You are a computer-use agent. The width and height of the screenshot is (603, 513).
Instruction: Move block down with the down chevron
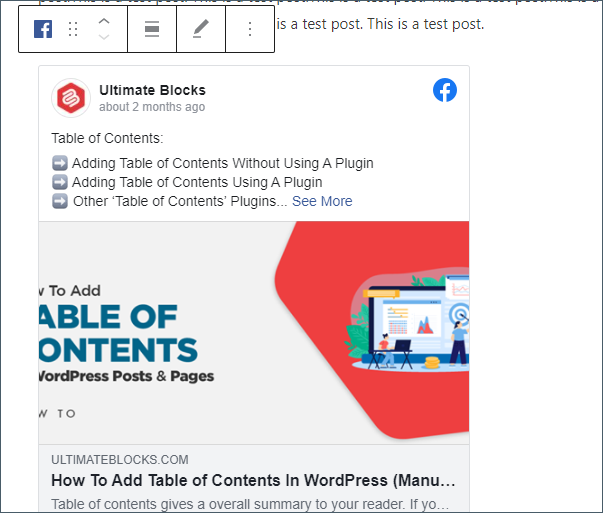pos(104,37)
